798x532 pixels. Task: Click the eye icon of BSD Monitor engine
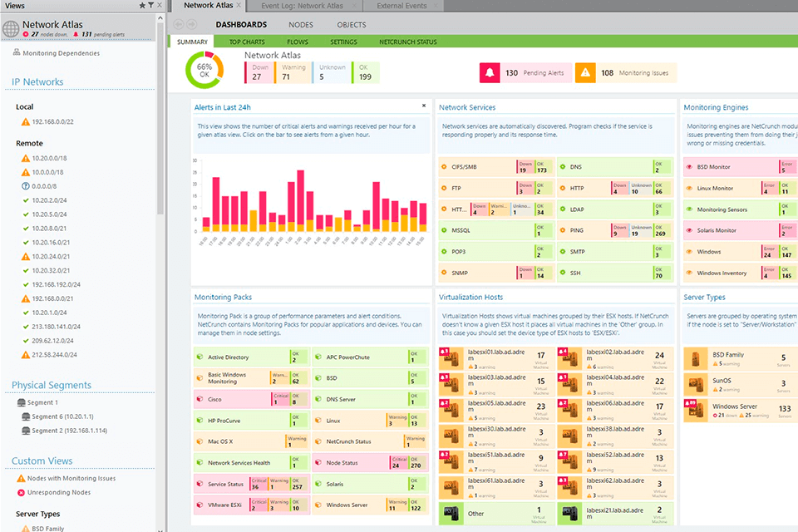pyautogui.click(x=689, y=166)
